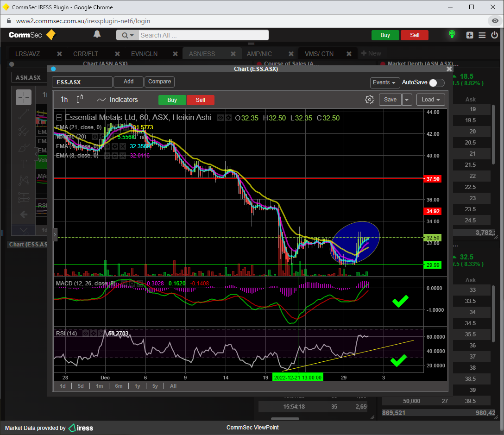Click the notification bell icon
Viewport: 504px width, 435px height.
(x=97, y=35)
